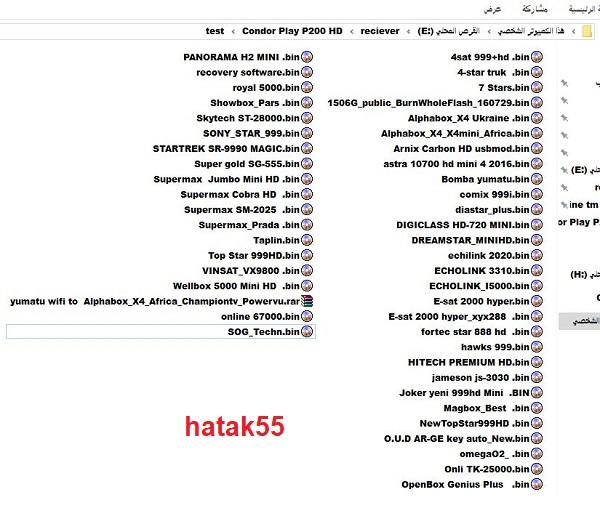Select the Magbox_Best .bin file icon
This screenshot has height=508, width=600.
(x=537, y=408)
